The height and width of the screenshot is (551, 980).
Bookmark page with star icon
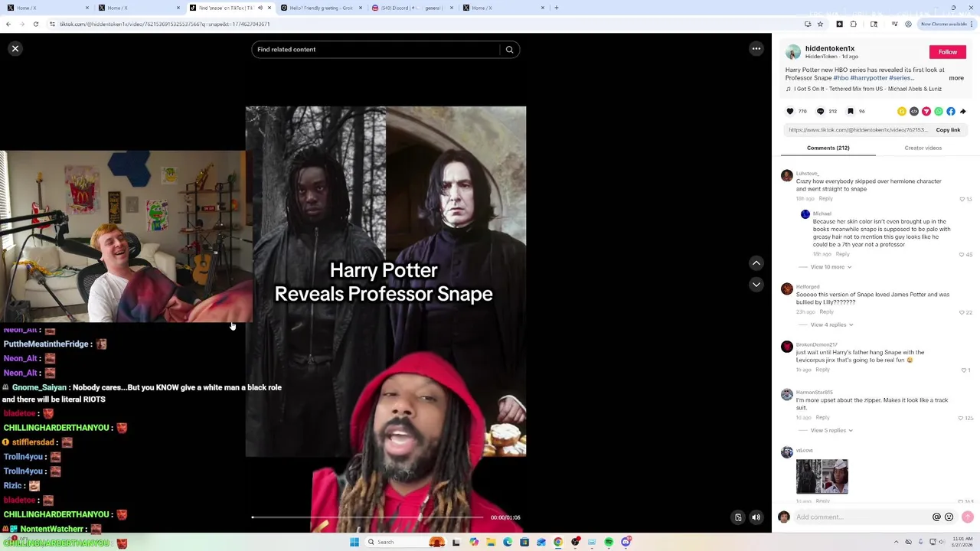[x=820, y=24]
